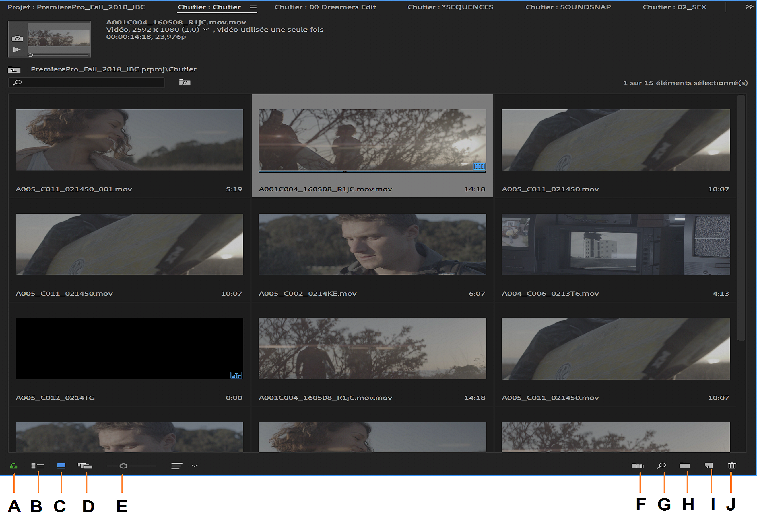This screenshot has width=757, height=532.
Task: Click the sort icons button
Action: [x=177, y=466]
